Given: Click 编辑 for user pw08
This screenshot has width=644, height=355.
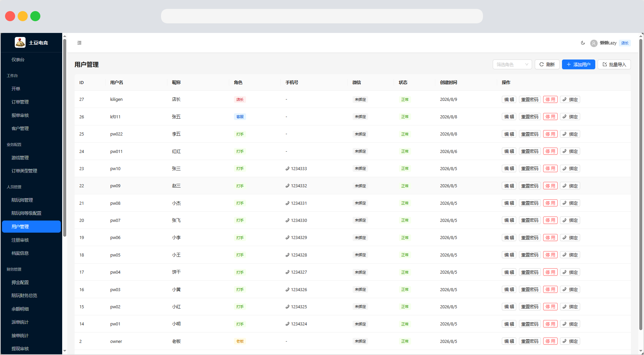Looking at the screenshot, I should (509, 203).
